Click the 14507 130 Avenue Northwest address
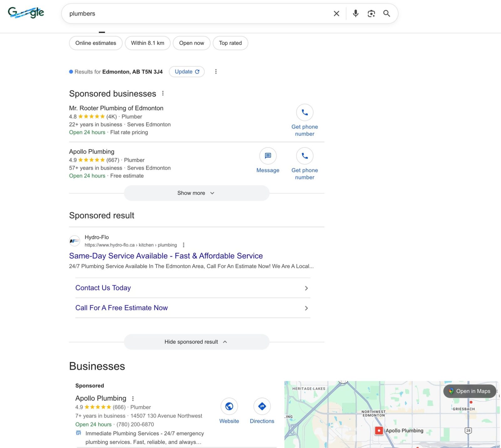 coord(166,416)
